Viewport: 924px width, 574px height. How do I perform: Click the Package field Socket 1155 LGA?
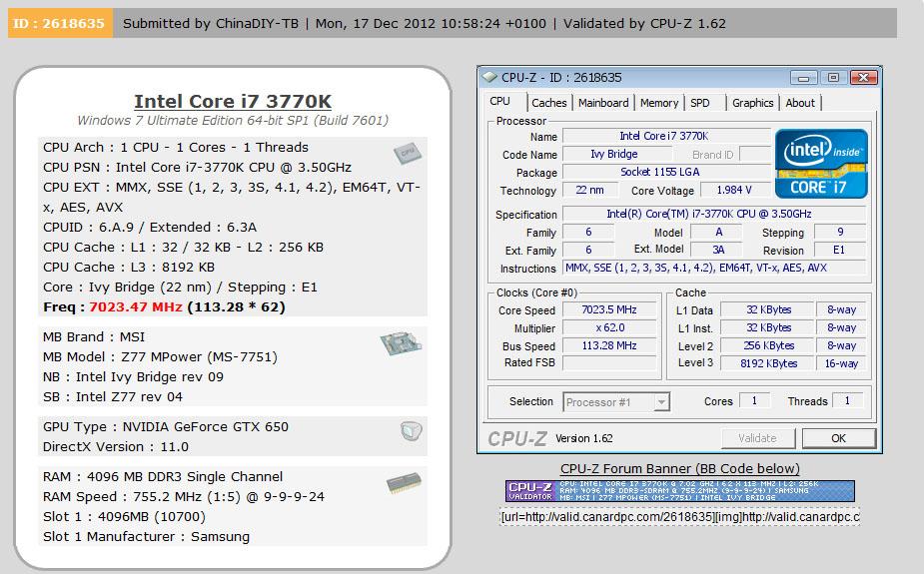coord(666,172)
